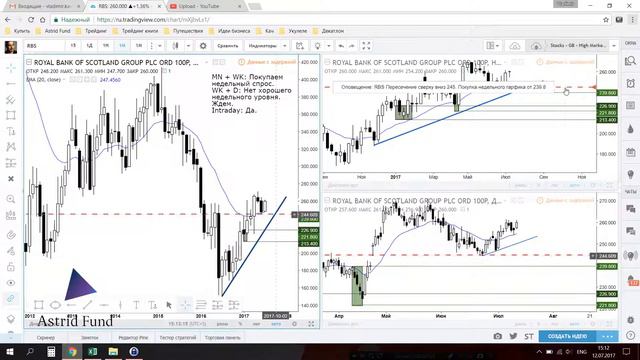This screenshot has width=640, height=360.
Task: Open the hotlists flame icon in right sidebar
Action: tap(631, 129)
